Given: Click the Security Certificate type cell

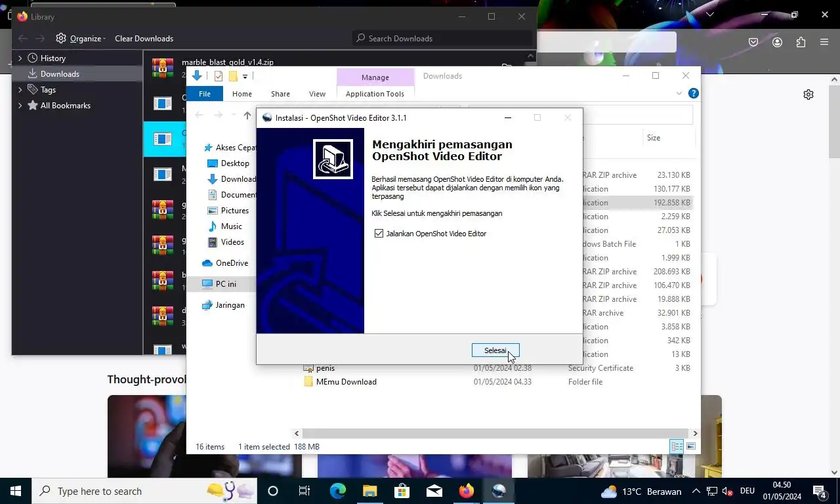Looking at the screenshot, I should 600,368.
